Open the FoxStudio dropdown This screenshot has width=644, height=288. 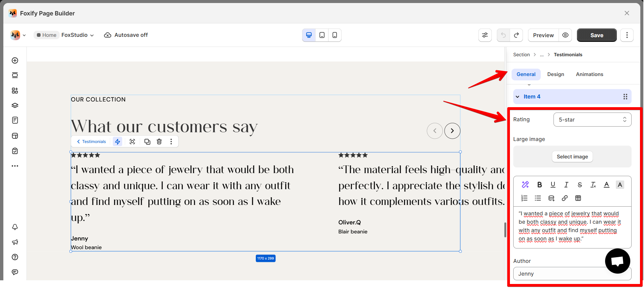[x=77, y=35]
